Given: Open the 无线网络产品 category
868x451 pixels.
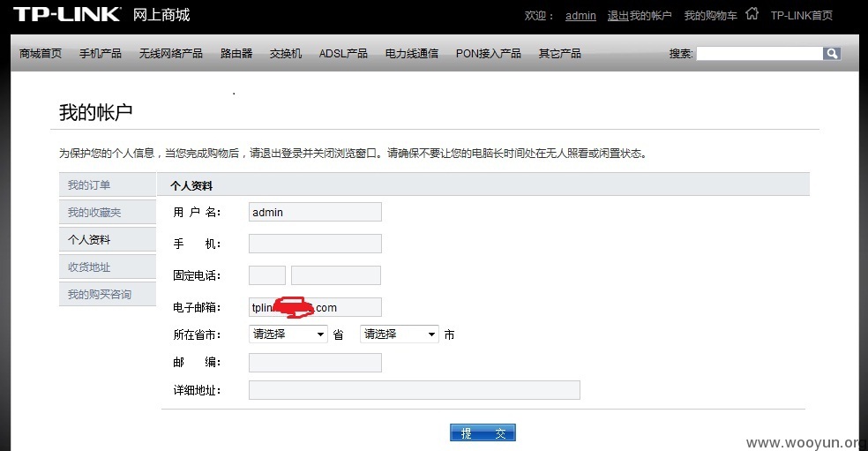Looking at the screenshot, I should [171, 53].
